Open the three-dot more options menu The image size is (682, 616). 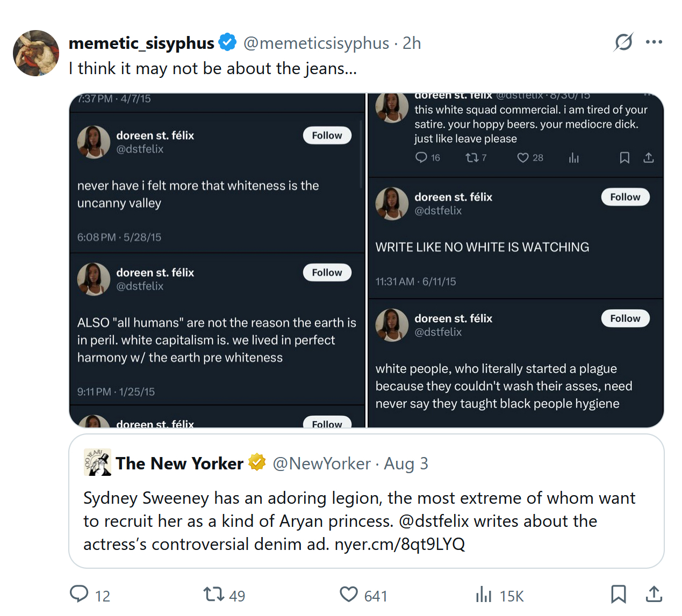[654, 42]
